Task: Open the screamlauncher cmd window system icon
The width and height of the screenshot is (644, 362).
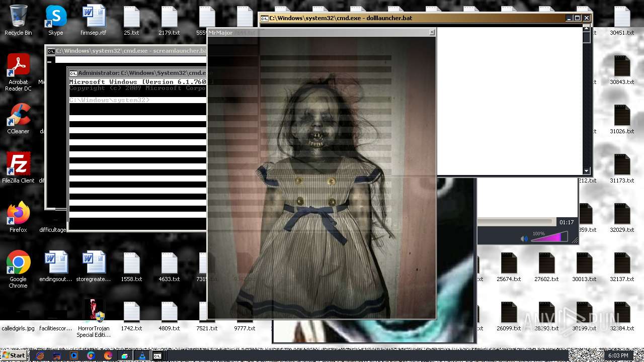Action: [51, 51]
